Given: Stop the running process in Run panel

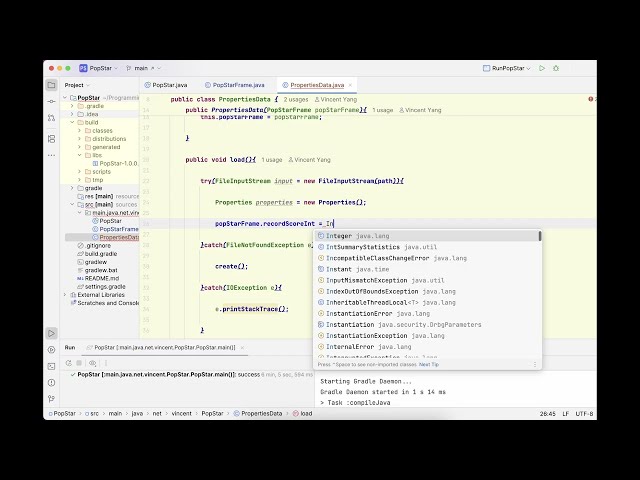Looking at the screenshot, I should 79,363.
